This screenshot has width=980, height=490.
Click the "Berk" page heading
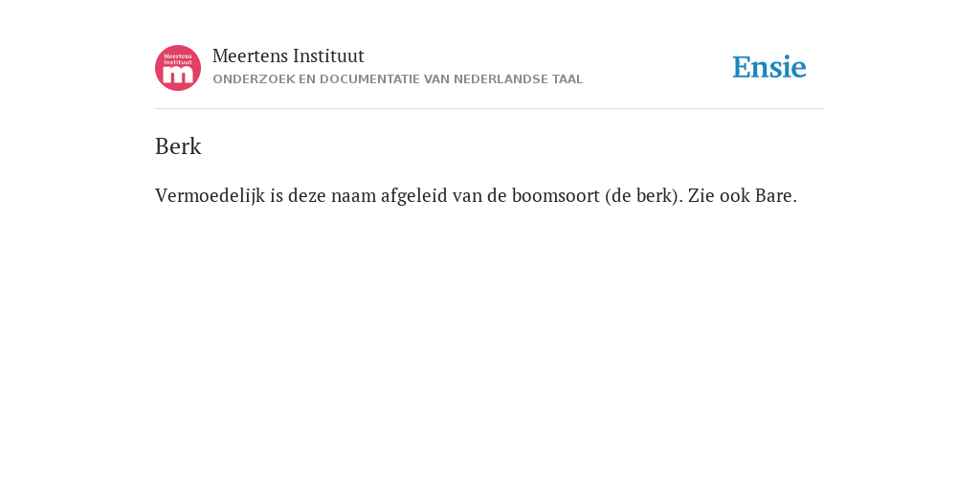[178, 146]
